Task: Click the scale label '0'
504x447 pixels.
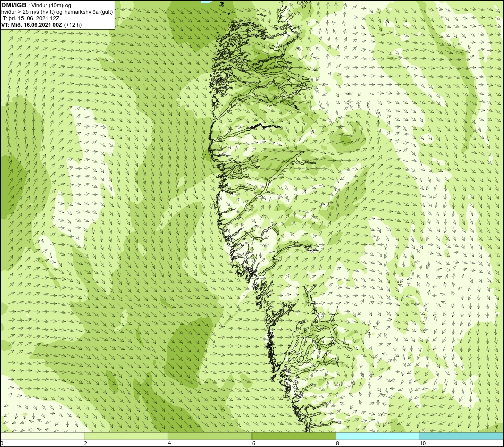Action: 2,443
